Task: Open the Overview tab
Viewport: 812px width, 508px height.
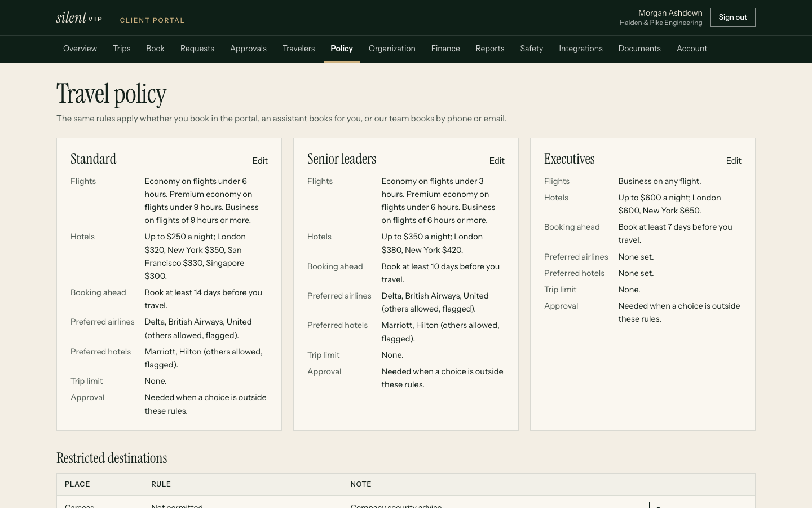Action: [x=80, y=49]
